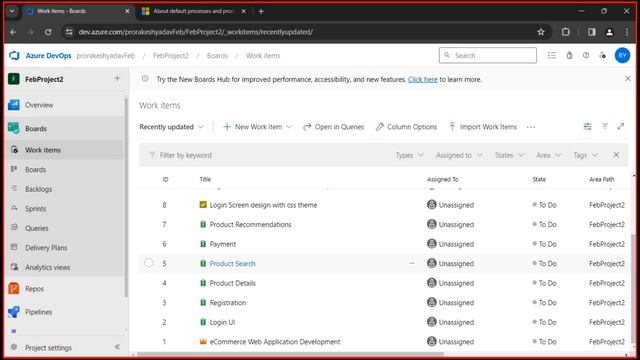Click the view options settings icon
This screenshot has height=360, width=640.
(587, 127)
